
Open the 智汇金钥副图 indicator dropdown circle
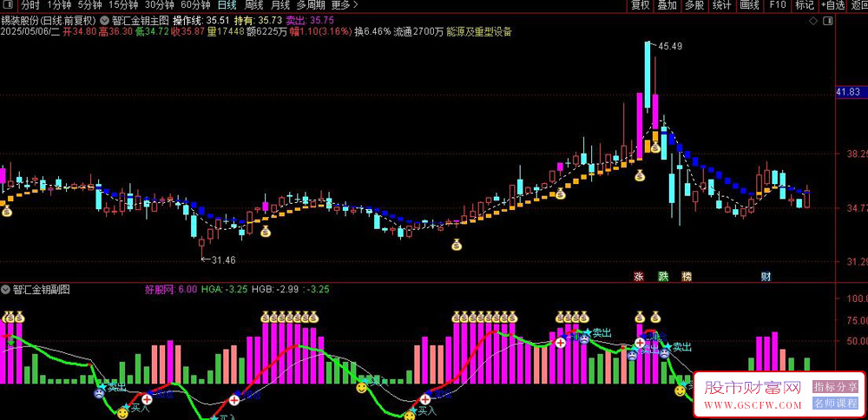5,289
